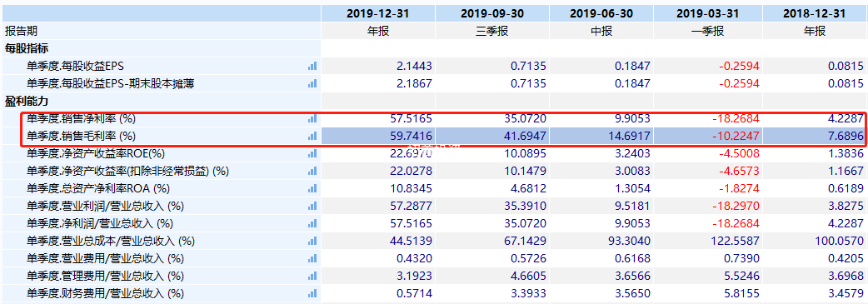Click chart icon for 管理费用/营业总收入 row

[x=312, y=277]
